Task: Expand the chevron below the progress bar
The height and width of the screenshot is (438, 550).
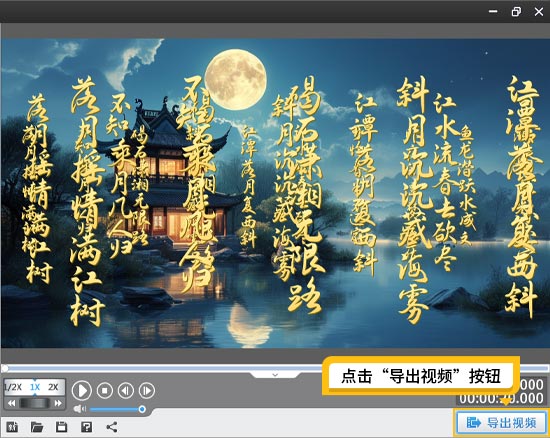Action: pyautogui.click(x=275, y=375)
